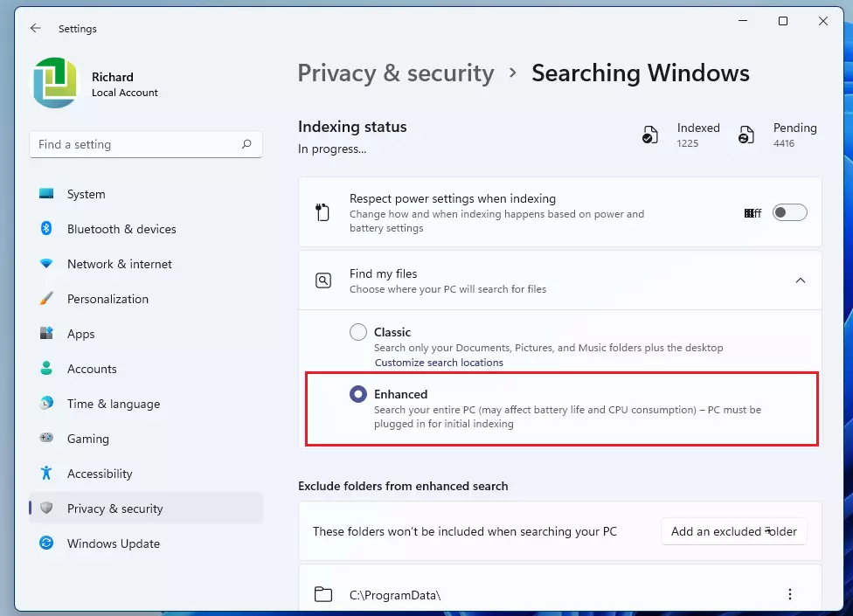Click the In progress... status text
Screen dimensions: 853x616
click(332, 149)
